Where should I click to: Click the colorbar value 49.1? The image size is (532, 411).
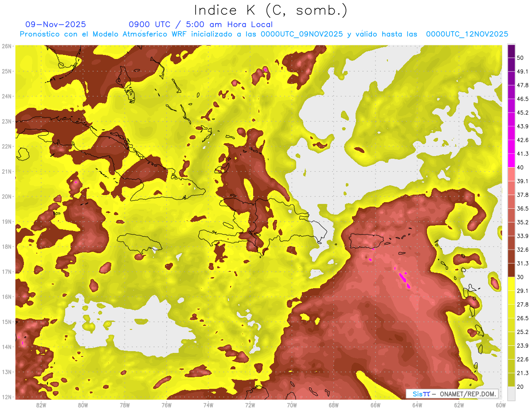coord(522,71)
